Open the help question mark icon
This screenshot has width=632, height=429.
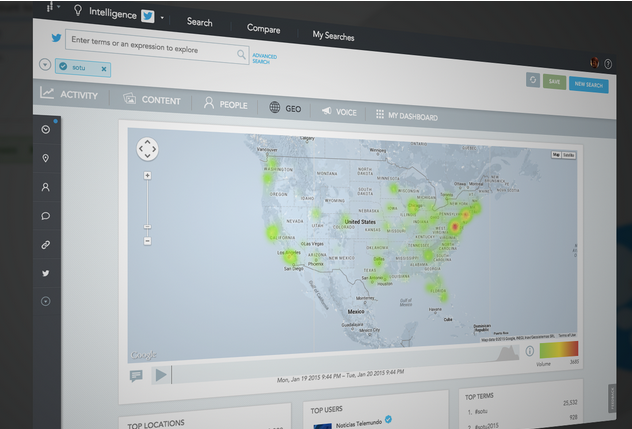608,64
